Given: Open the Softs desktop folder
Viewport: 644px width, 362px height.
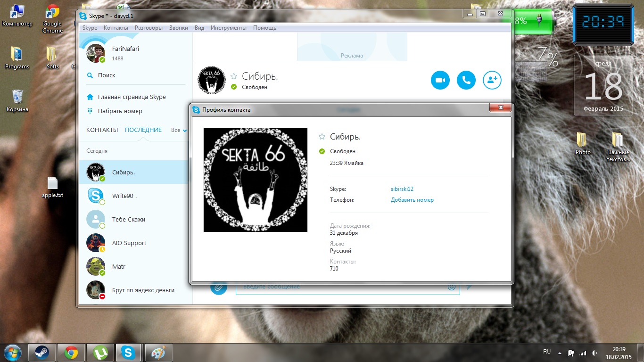Looking at the screenshot, I should point(52,58).
